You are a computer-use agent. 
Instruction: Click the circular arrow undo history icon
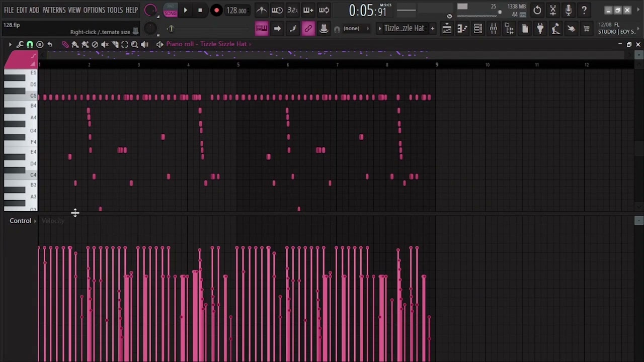point(537,10)
